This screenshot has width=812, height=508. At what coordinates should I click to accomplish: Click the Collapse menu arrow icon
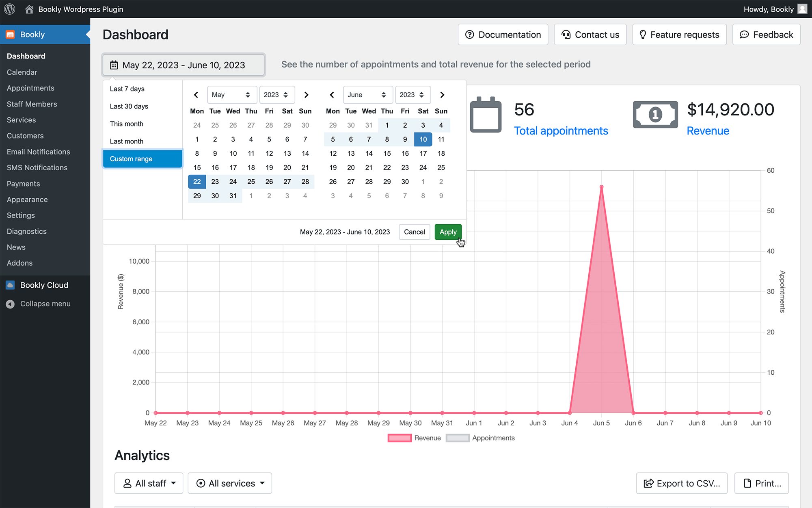pos(10,304)
